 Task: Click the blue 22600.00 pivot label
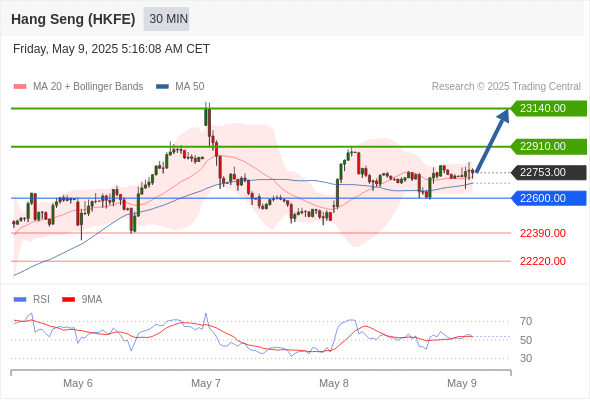(x=549, y=198)
